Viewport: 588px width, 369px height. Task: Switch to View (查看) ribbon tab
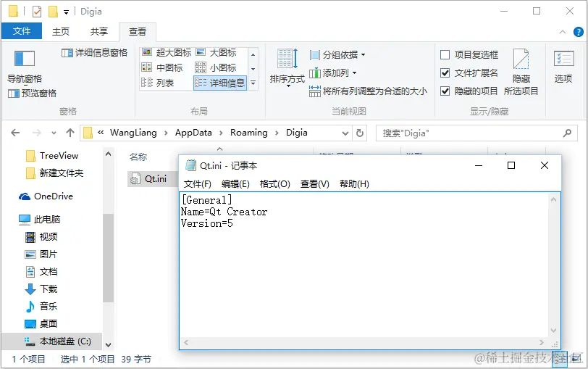pyautogui.click(x=138, y=32)
